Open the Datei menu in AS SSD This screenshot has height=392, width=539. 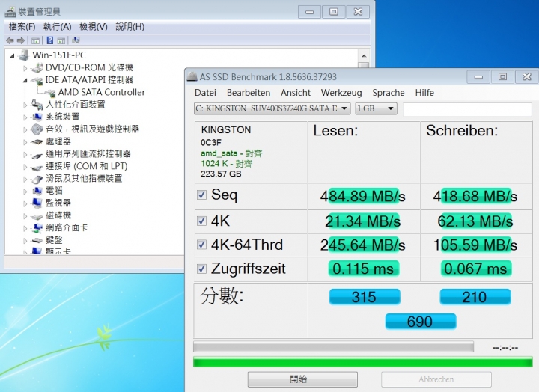tap(205, 93)
